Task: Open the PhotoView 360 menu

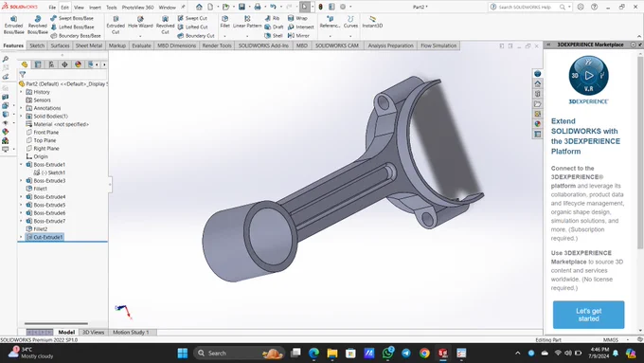Action: 137,8
